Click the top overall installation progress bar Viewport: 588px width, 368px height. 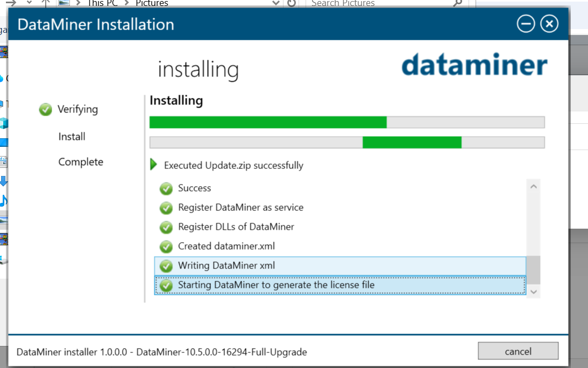pos(346,122)
